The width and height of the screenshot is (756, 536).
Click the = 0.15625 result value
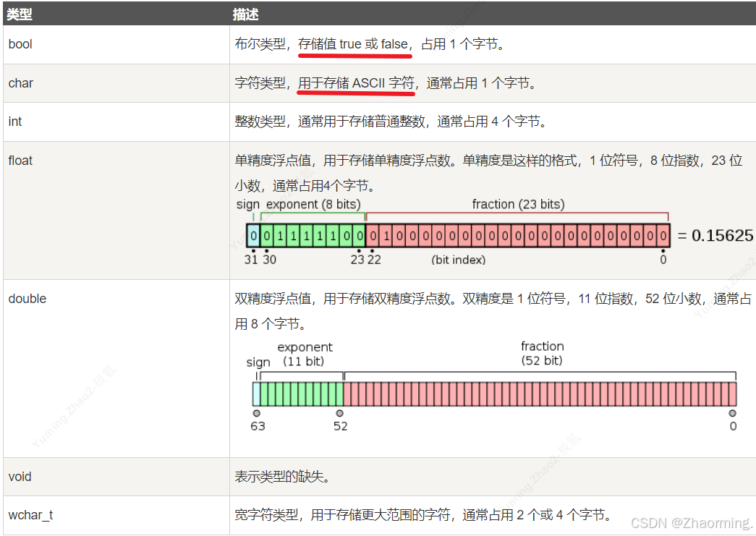(x=715, y=236)
